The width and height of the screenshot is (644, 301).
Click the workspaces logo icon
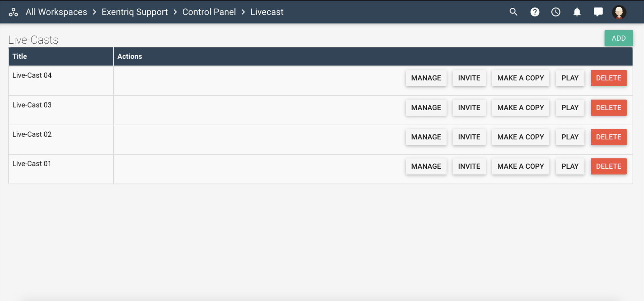(13, 12)
